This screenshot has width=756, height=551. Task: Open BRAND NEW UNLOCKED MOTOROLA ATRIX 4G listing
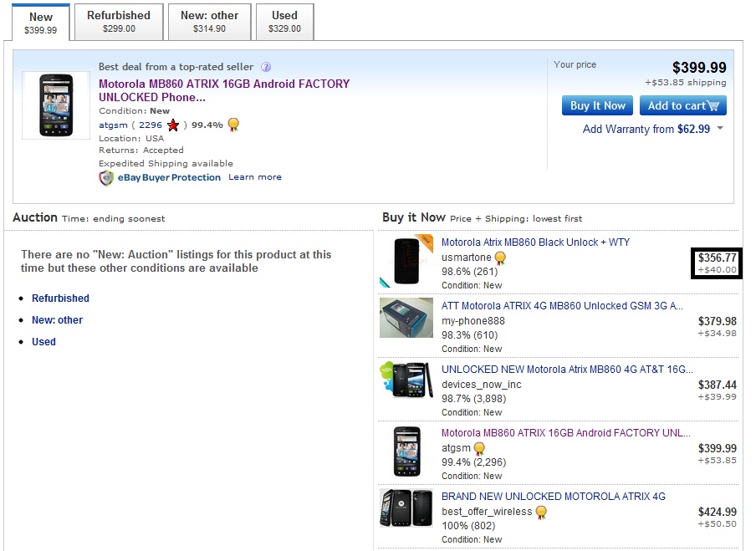pos(554,497)
